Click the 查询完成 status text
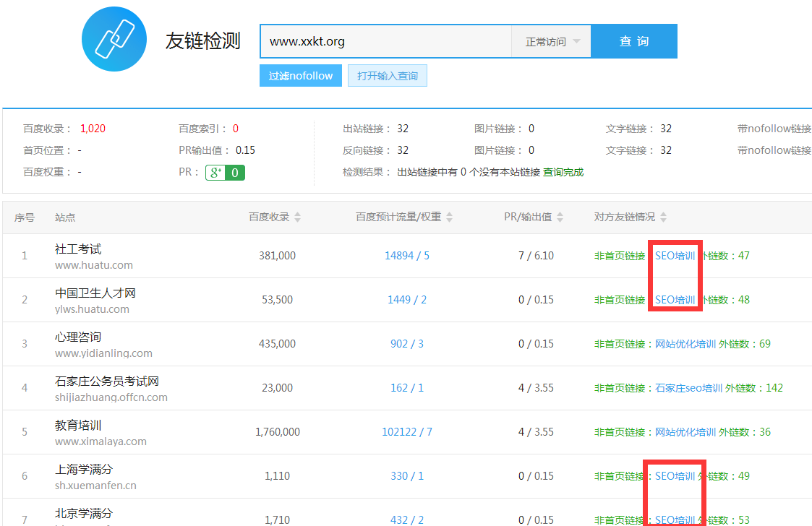This screenshot has width=812, height=526. pyautogui.click(x=563, y=172)
